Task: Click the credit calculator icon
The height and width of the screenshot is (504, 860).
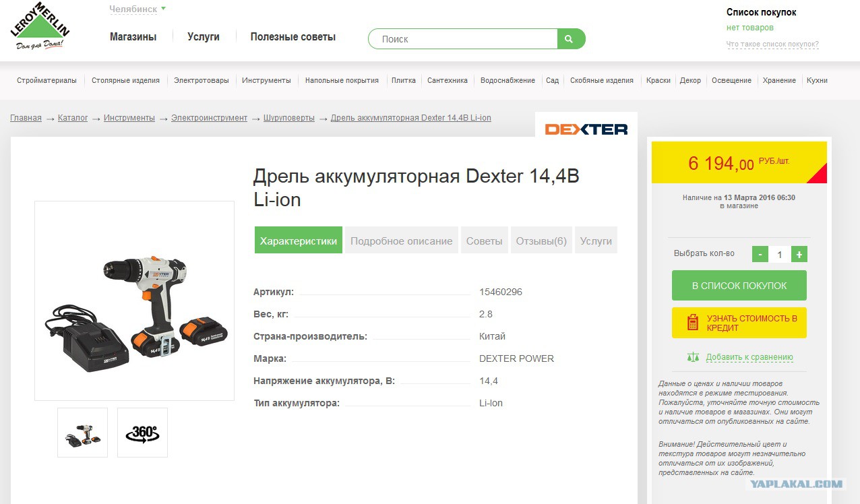Action: click(692, 323)
